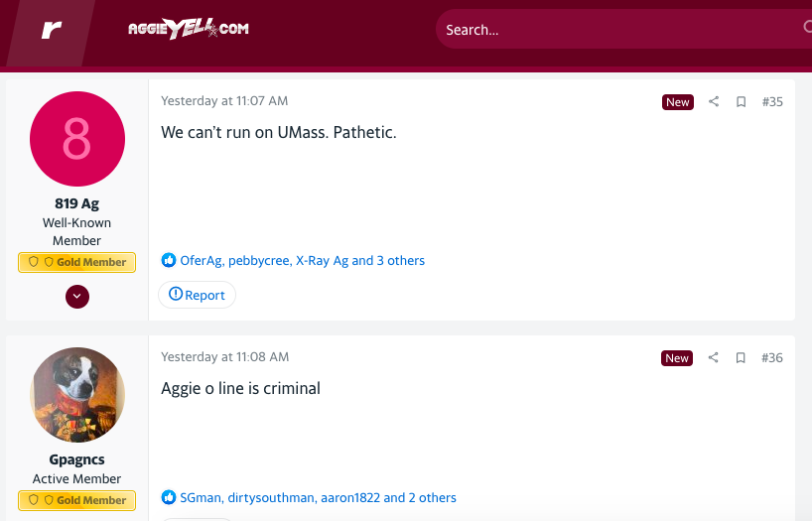
Task: Click the Search input field
Action: 615,30
